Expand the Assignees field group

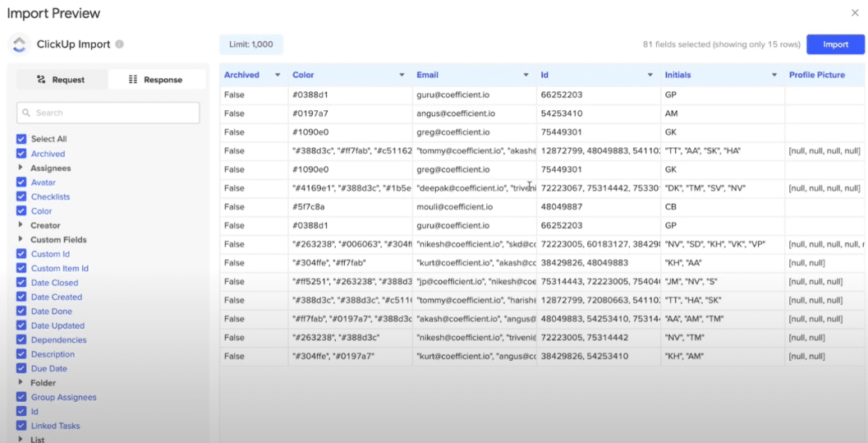[21, 167]
